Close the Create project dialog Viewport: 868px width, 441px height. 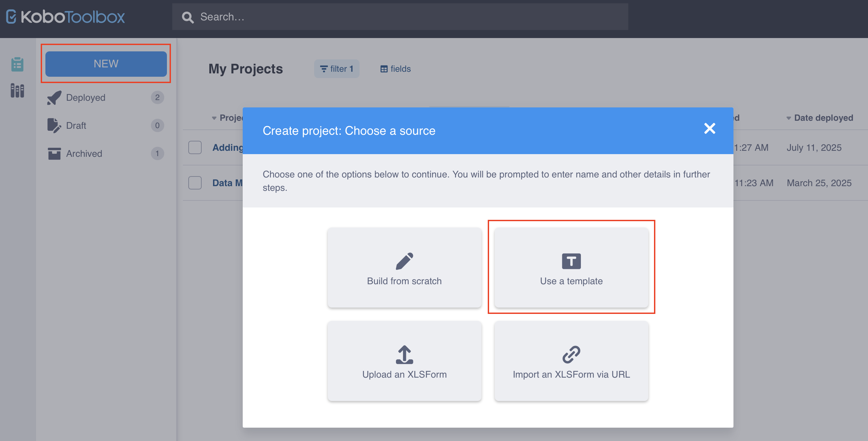coord(709,128)
